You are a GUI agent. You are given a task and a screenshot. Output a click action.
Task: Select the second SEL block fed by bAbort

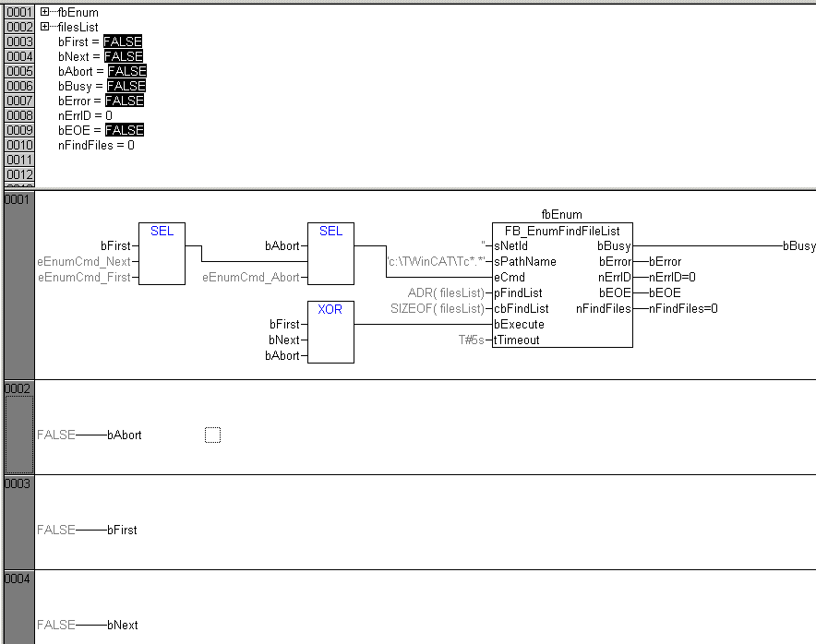tap(330, 254)
